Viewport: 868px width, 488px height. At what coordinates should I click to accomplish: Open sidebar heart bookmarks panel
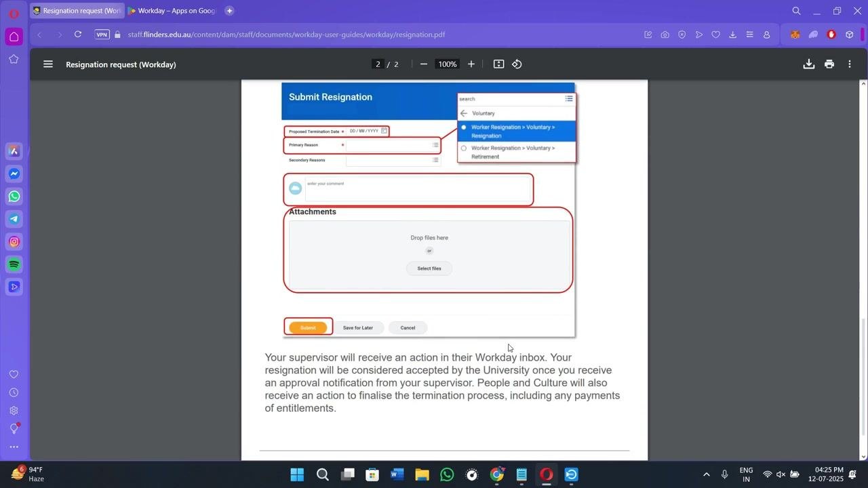[14, 374]
